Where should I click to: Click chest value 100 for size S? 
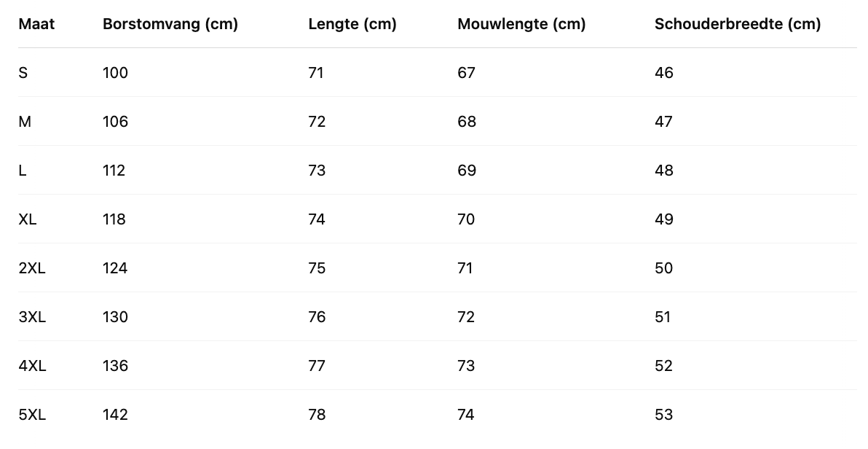click(115, 73)
